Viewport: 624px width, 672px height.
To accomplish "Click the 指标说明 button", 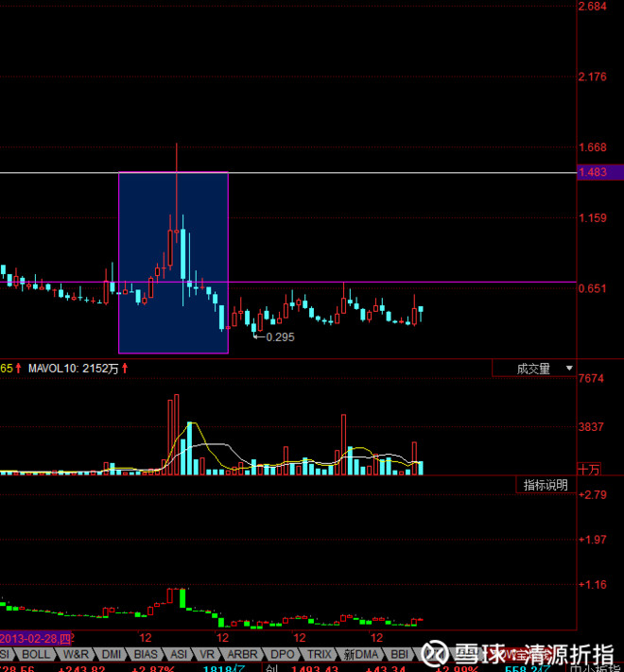I will point(546,485).
